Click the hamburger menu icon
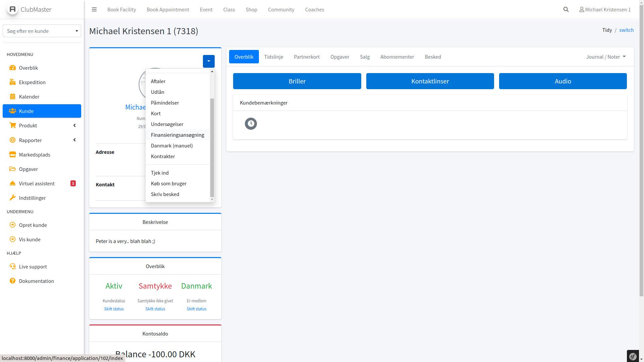The height and width of the screenshot is (362, 644). coord(94,9)
